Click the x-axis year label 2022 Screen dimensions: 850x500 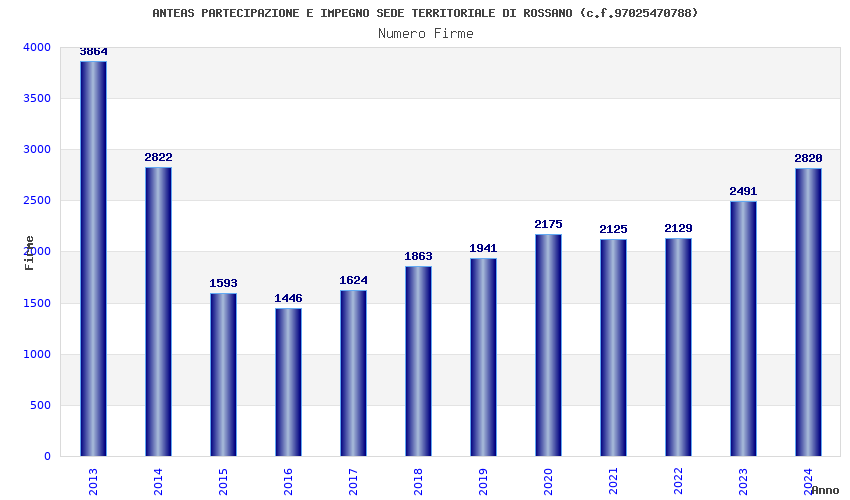click(x=678, y=482)
